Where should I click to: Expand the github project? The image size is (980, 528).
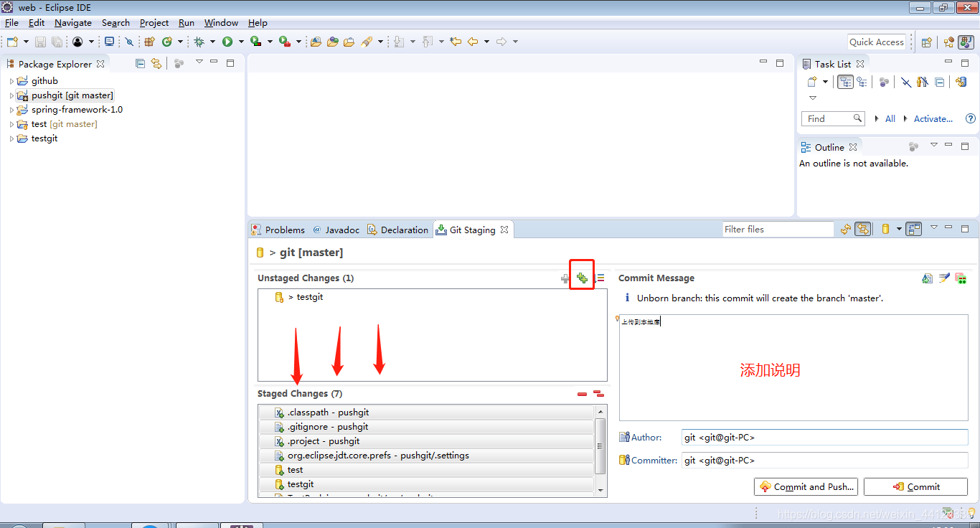pos(11,81)
